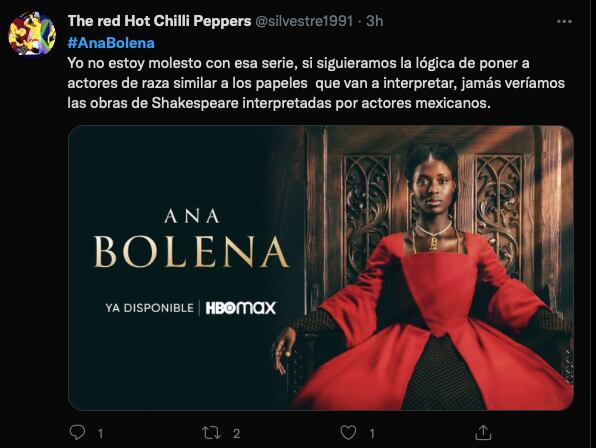Click the YA DISPONIBLE label in the image
This screenshot has width=596, height=448.
coord(150,308)
